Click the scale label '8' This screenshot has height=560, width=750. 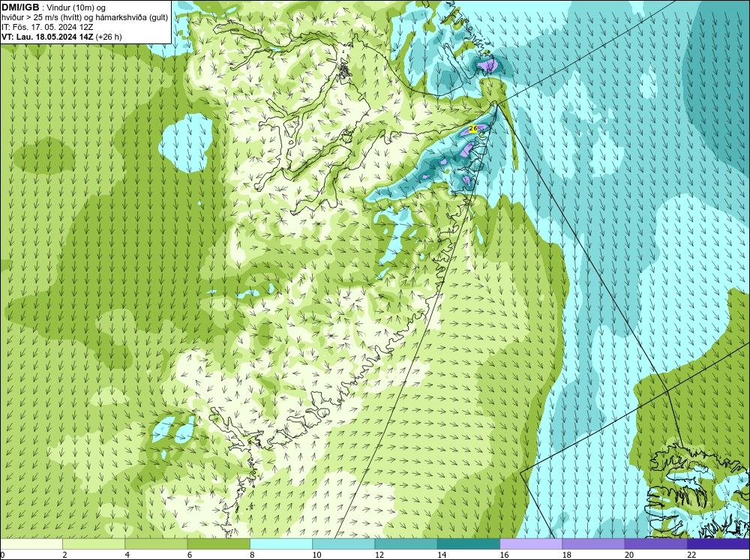(252, 555)
